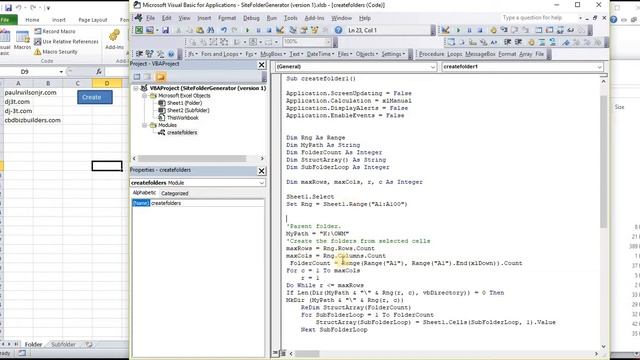Viewport: 640px width, 360px height.
Task: Click Macro Security in the Excel ribbon
Action: point(56,52)
